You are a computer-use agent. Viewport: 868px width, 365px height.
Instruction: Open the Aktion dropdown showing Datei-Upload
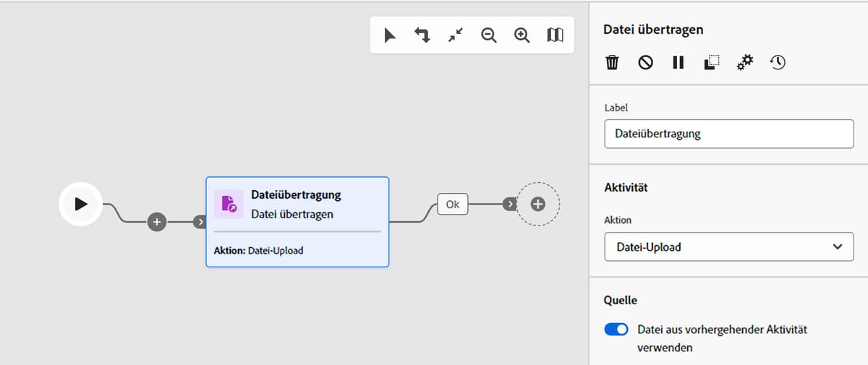pyautogui.click(x=729, y=246)
